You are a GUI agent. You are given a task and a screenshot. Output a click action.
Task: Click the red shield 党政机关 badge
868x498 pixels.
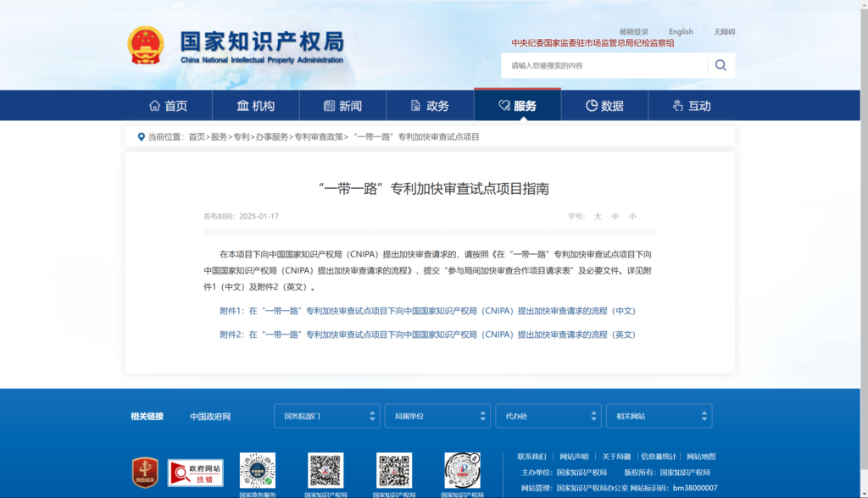[145, 473]
